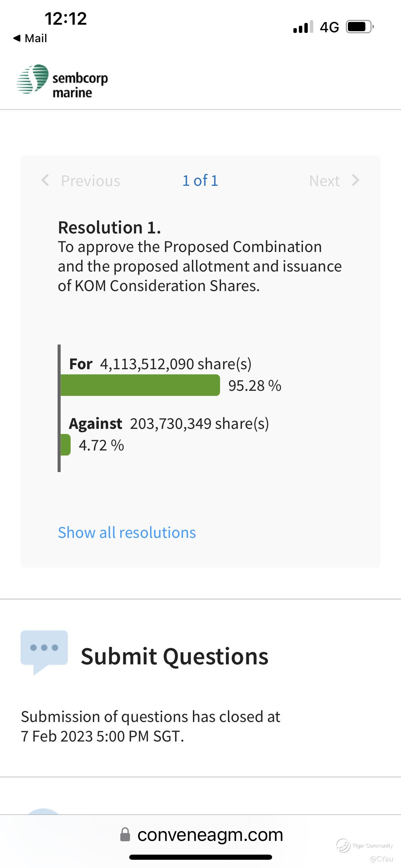Tap the Sembcorp Marine logo
The height and width of the screenshot is (868, 401).
(62, 82)
